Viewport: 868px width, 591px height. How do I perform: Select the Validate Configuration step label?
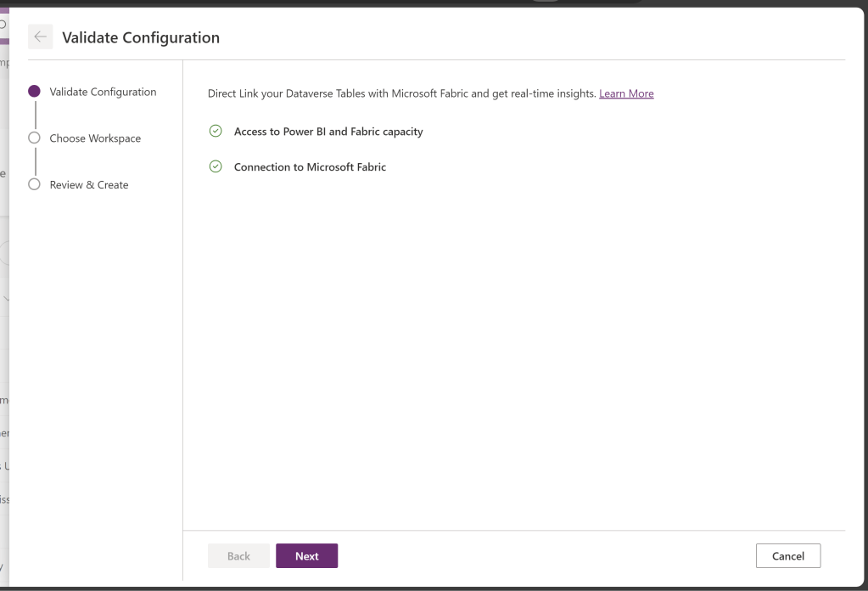pos(103,92)
